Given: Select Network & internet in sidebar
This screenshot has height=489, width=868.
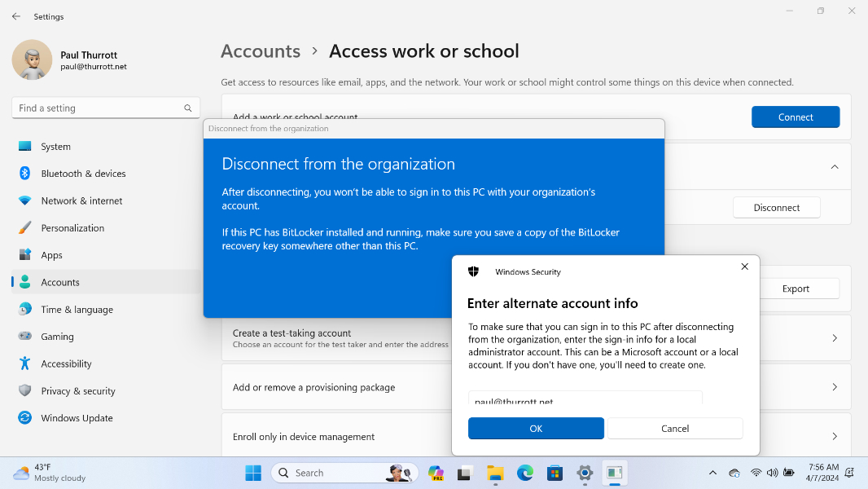Looking at the screenshot, I should [x=81, y=200].
